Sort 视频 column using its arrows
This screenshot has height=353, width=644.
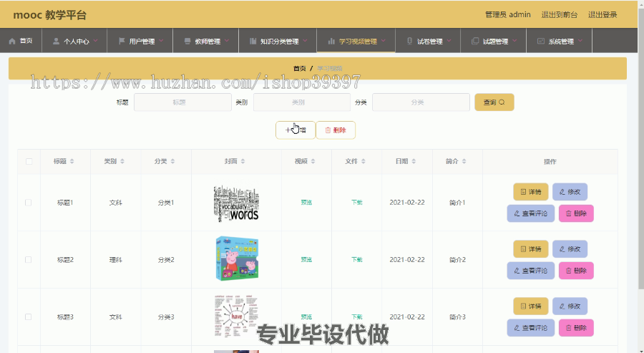(x=313, y=162)
